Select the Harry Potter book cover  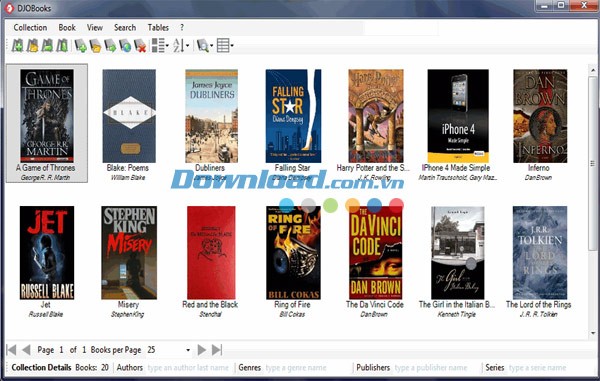376,116
